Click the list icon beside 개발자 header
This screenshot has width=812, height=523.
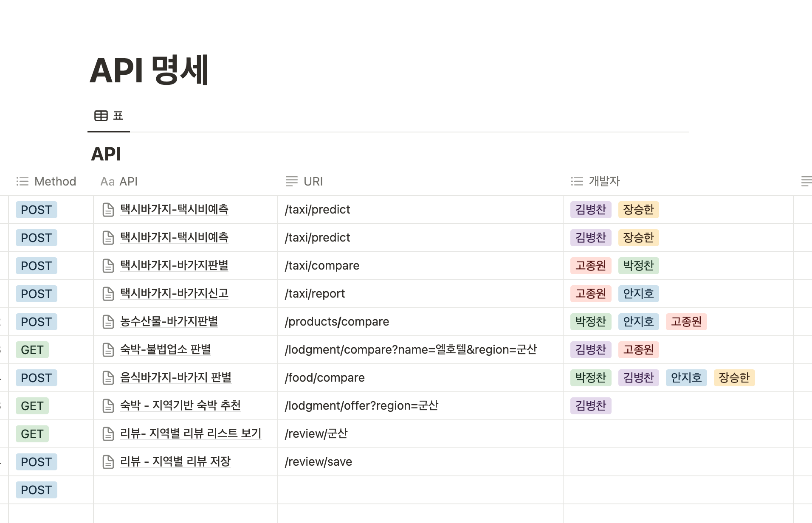(x=577, y=181)
